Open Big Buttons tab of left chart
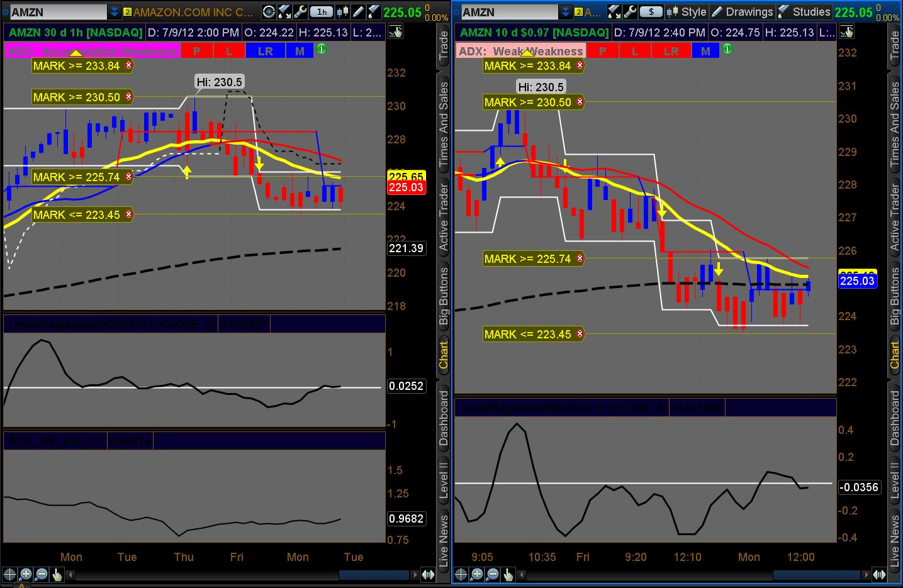903x588 pixels. click(443, 296)
